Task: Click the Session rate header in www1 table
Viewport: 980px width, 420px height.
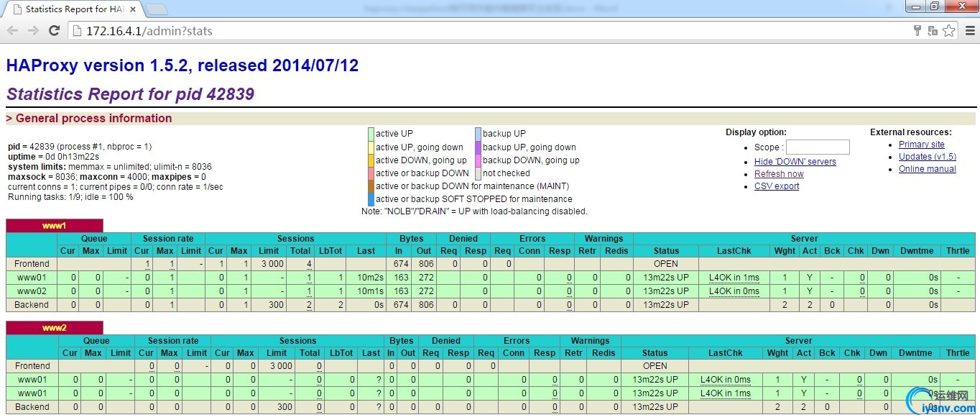Action: pyautogui.click(x=169, y=239)
